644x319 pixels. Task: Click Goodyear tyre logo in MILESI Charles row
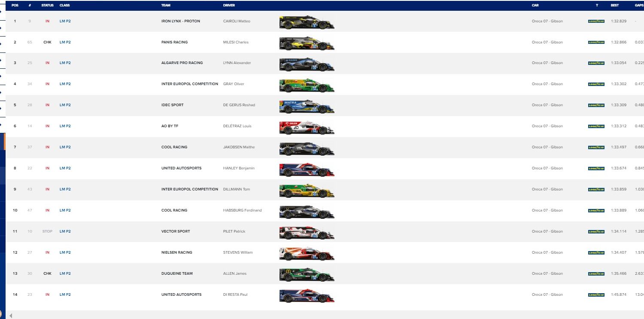596,42
